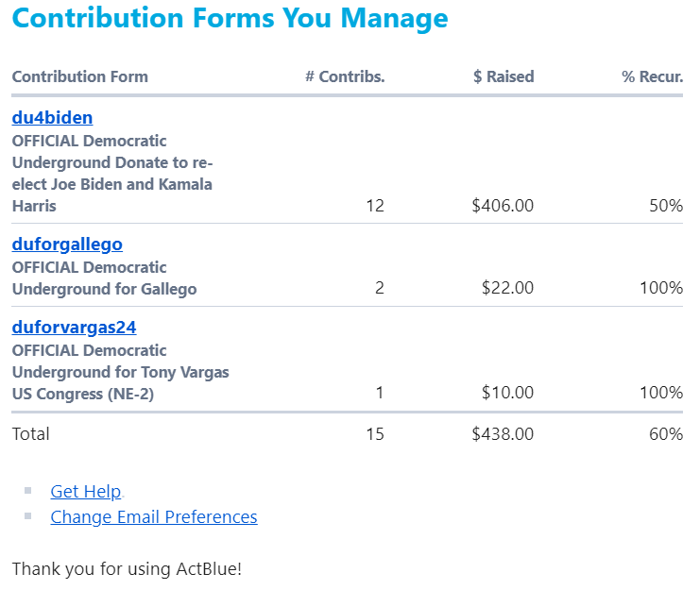The height and width of the screenshot is (590, 700).
Task: Click the Contribution Forms You Manage heading
Action: click(x=230, y=18)
